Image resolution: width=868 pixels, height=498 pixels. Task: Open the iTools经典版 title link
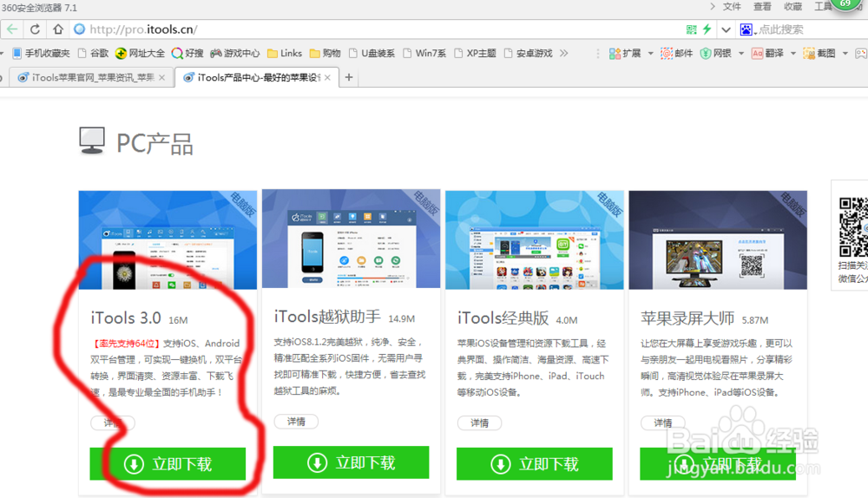pos(503,318)
